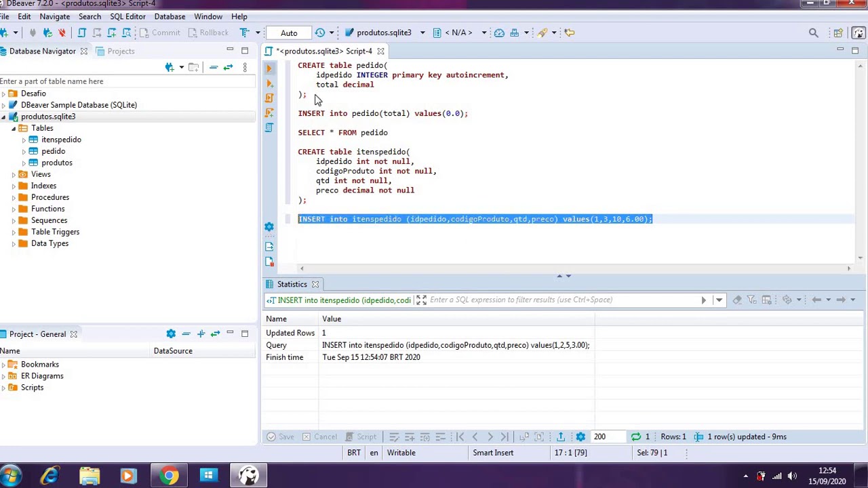
Task: Launch DBeaver icon on the taskbar
Action: [x=248, y=476]
